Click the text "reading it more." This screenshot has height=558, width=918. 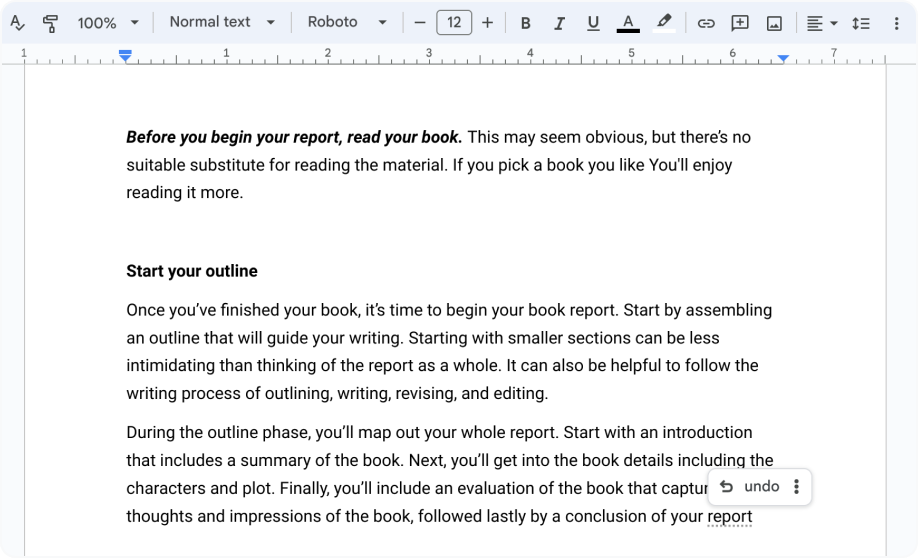coord(184,193)
